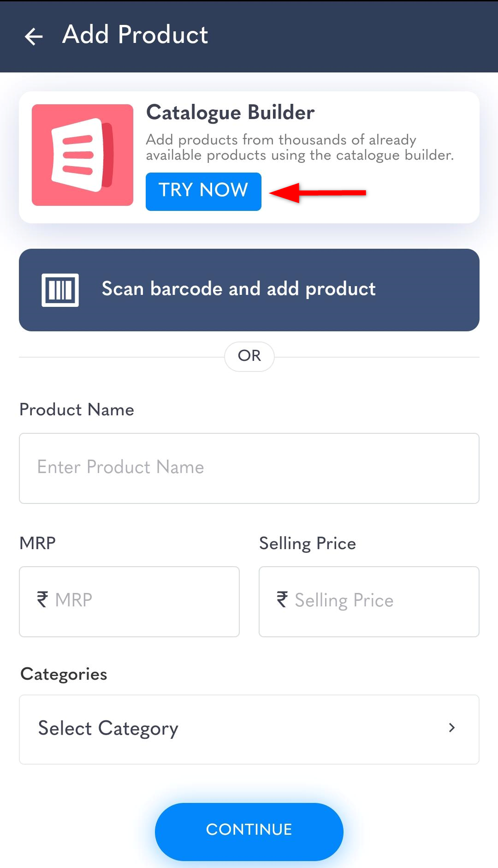
Task: Click the rupee symbol in Selling Price field
Action: pos(282,599)
